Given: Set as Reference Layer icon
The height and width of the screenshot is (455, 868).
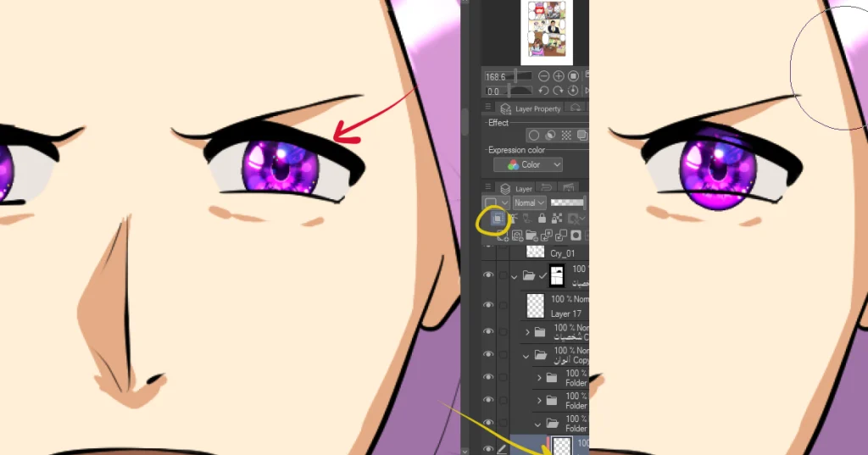Looking at the screenshot, I should click(513, 219).
